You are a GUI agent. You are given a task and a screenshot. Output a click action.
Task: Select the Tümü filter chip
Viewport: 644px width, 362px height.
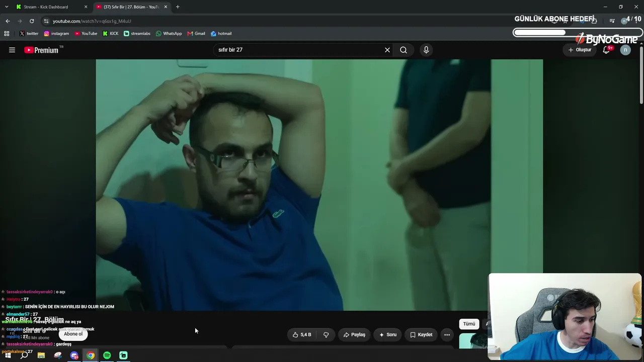coord(469,324)
